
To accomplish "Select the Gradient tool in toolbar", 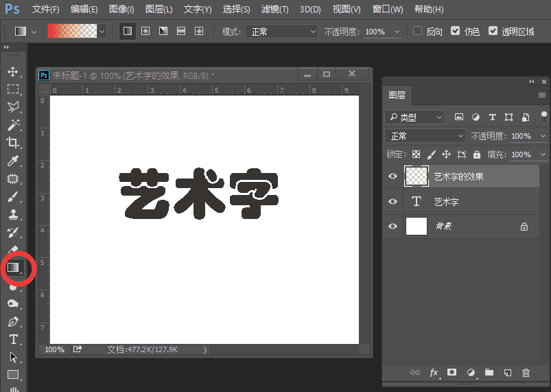I will (x=13, y=268).
